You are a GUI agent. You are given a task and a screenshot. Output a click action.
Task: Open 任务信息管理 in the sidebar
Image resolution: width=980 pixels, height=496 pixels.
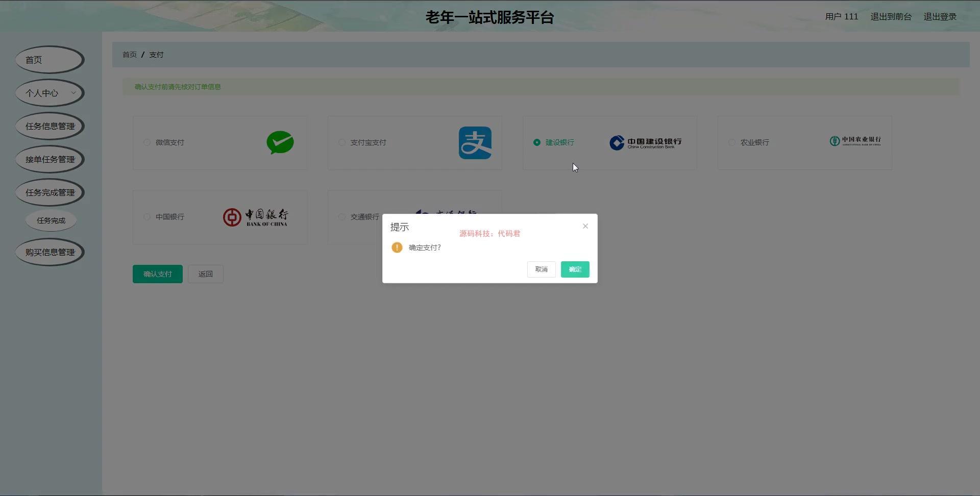[x=50, y=126]
